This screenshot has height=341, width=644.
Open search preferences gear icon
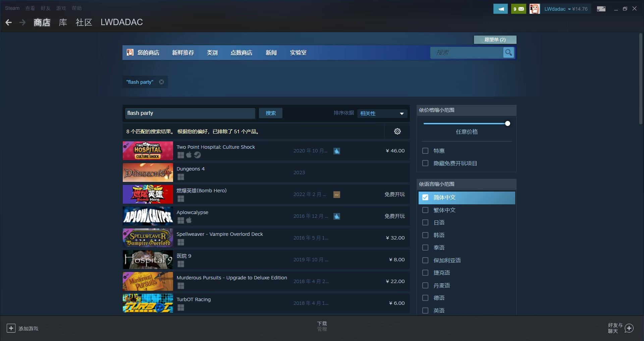(x=397, y=131)
